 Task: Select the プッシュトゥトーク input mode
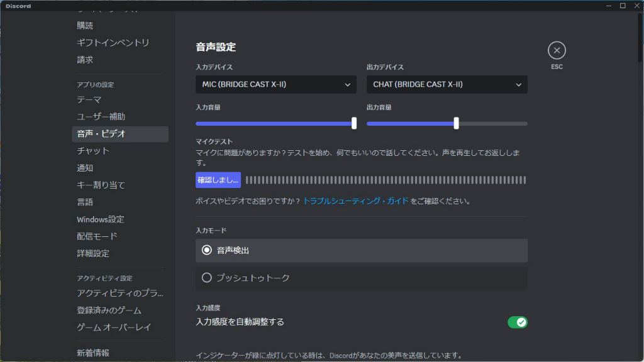click(362, 278)
